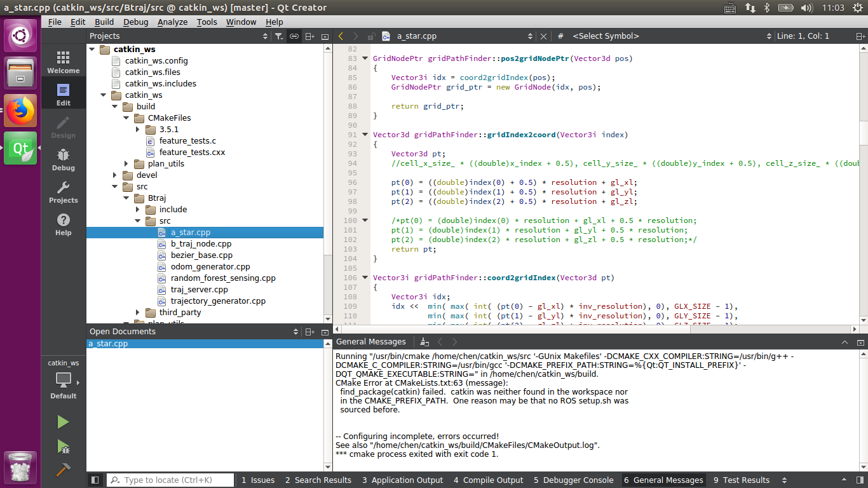Collapse the Btraj src folder
This screenshot has height=488, width=868.
[x=137, y=220]
